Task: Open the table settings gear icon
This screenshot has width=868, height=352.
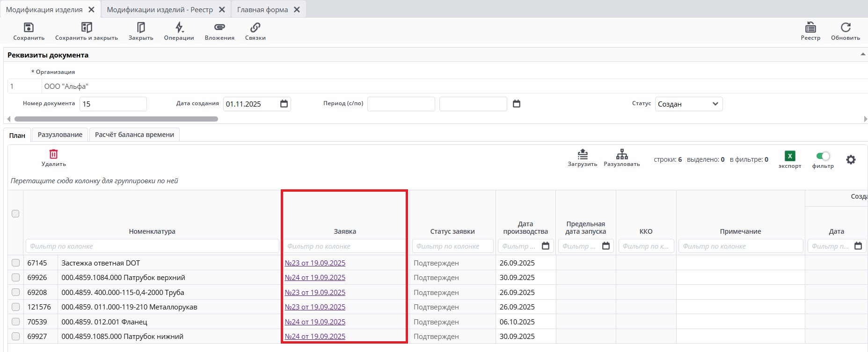Action: (x=851, y=160)
